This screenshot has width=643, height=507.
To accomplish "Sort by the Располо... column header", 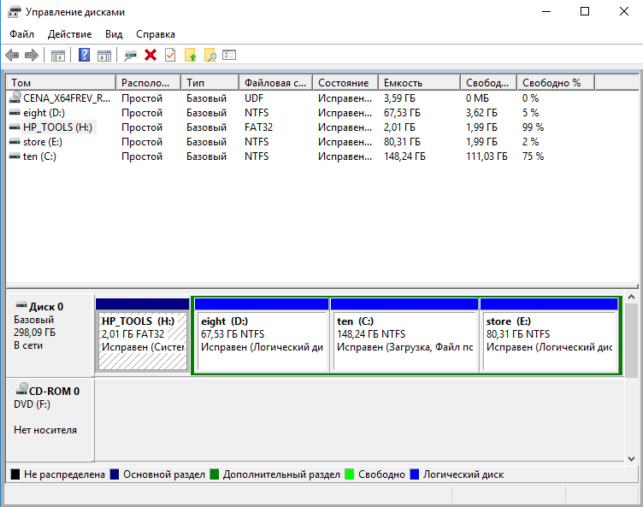I will [148, 83].
